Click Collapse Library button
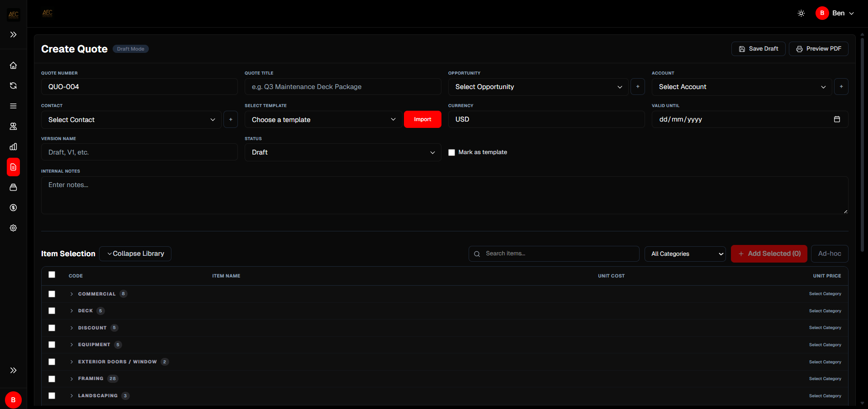Screen dimensions: 868x409 point(135,254)
